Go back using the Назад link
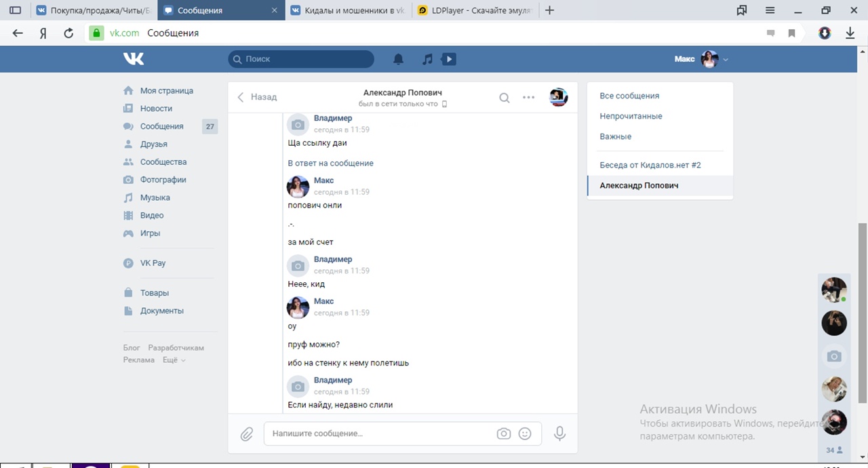 (x=257, y=97)
